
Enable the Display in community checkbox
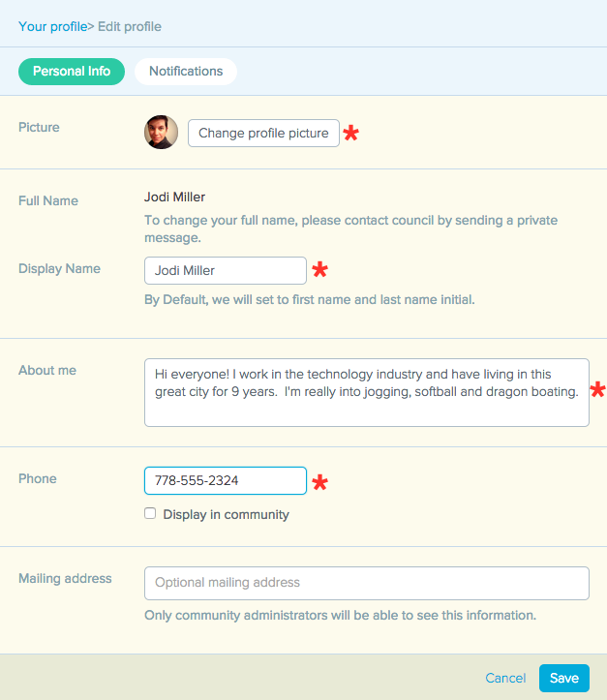click(150, 514)
